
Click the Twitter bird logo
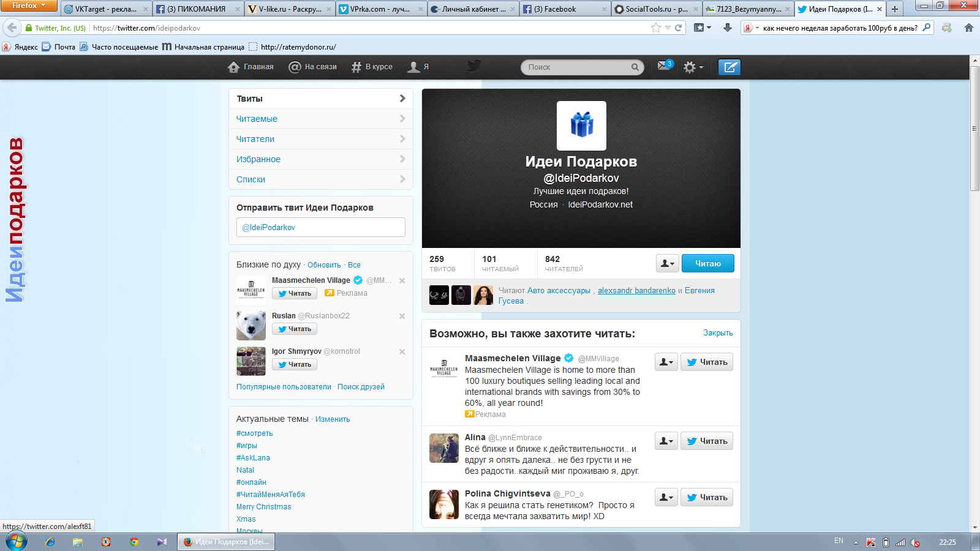[x=474, y=66]
